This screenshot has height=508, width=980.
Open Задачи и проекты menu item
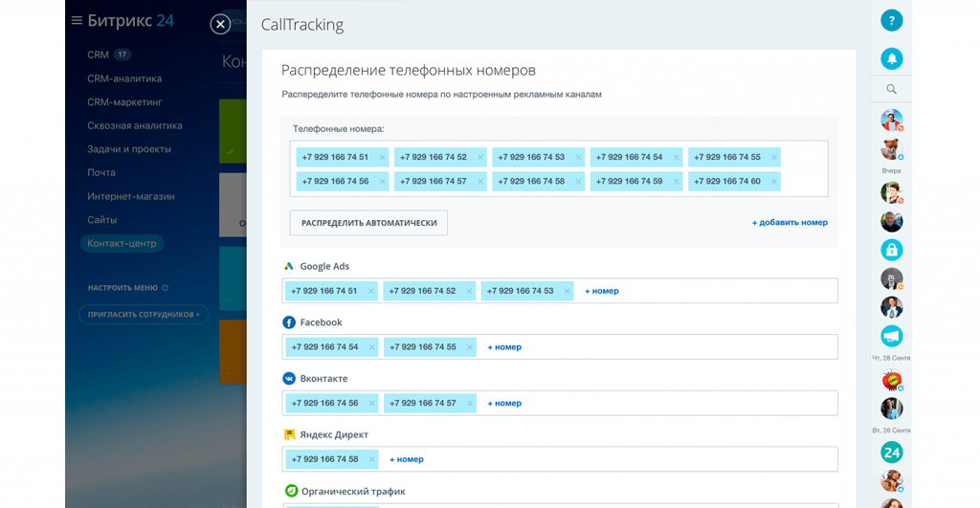129,149
